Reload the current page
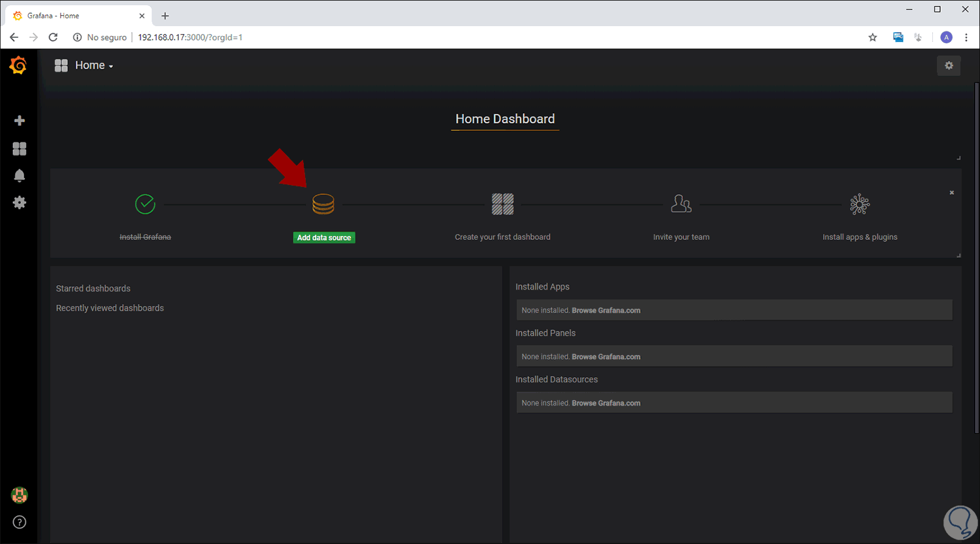 point(54,37)
